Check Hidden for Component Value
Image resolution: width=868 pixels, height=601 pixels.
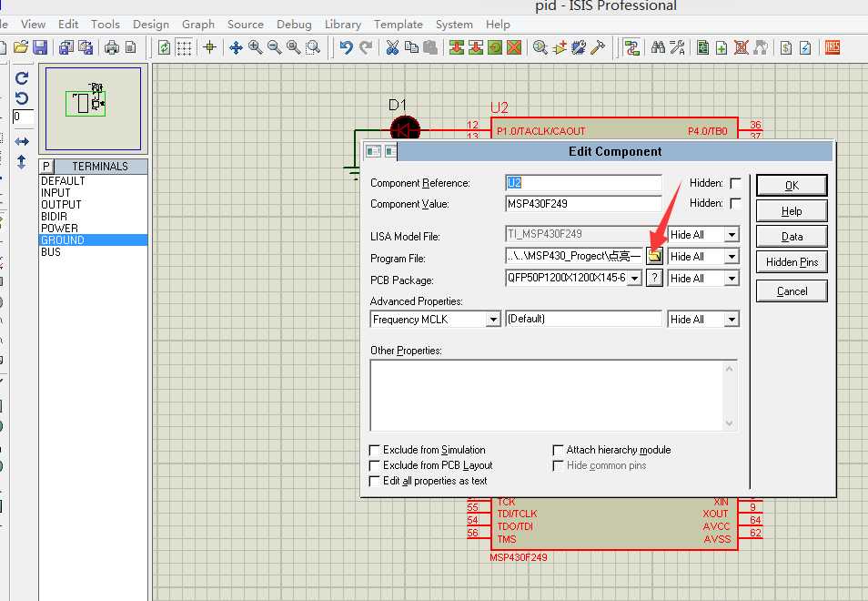point(736,203)
